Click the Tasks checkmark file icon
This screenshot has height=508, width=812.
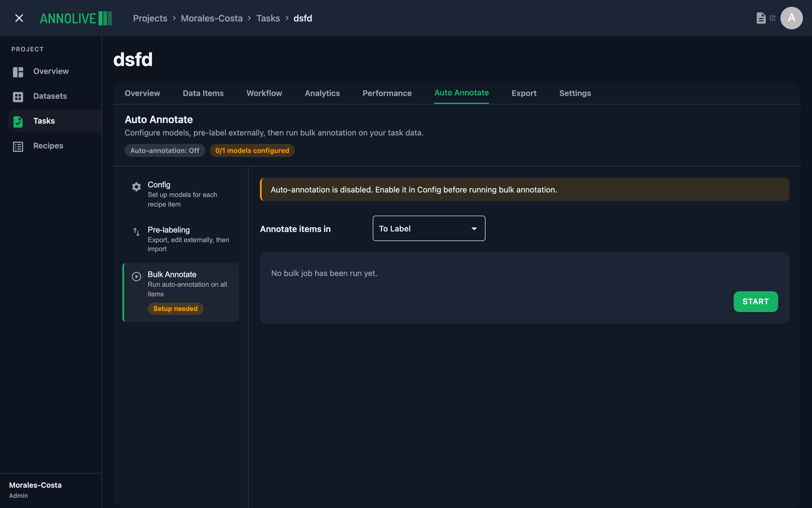coord(18,121)
